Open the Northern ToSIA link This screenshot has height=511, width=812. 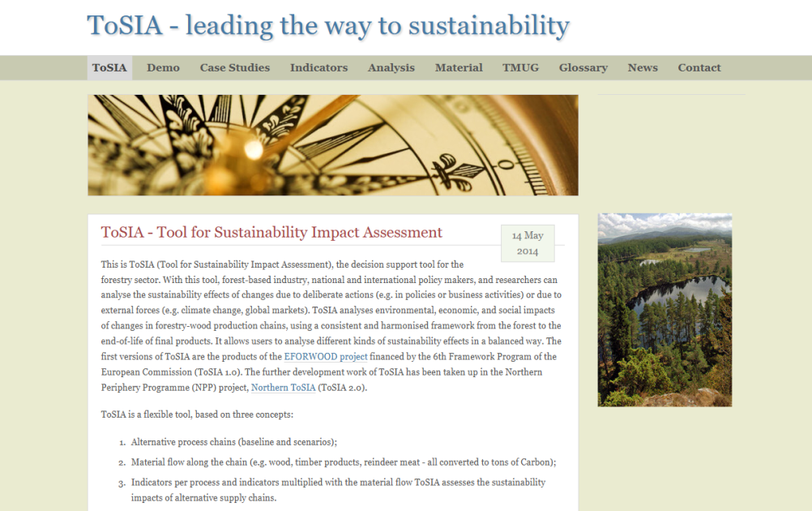point(284,388)
